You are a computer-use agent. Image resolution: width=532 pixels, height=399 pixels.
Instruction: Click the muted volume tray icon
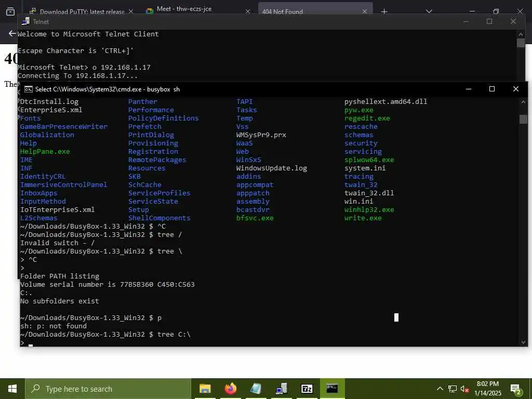pos(464,389)
